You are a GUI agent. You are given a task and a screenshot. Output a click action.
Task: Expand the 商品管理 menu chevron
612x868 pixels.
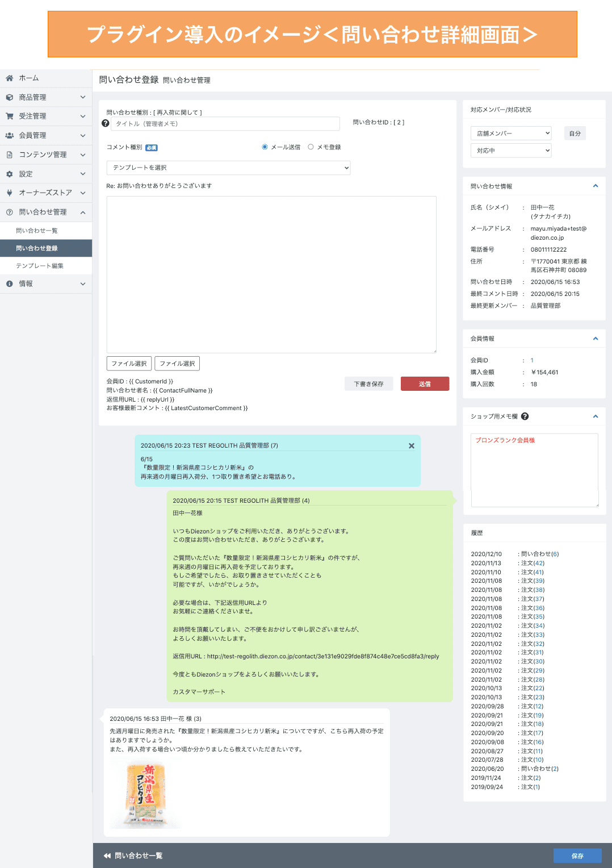tap(83, 97)
